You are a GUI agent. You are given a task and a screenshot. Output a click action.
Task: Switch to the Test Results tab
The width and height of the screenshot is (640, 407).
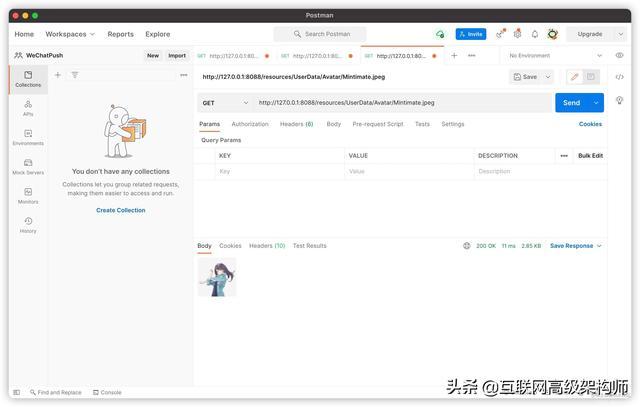pos(309,246)
